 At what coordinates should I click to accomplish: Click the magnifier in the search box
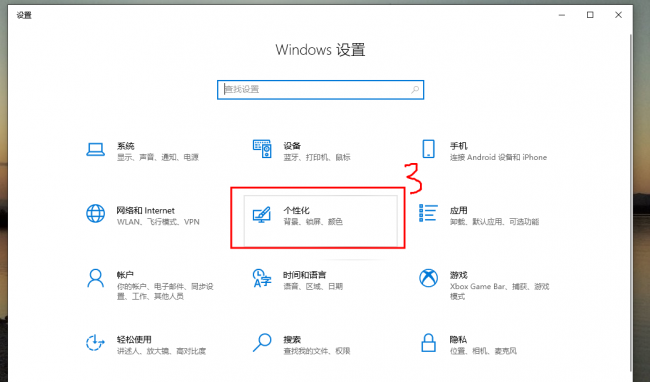pos(415,89)
